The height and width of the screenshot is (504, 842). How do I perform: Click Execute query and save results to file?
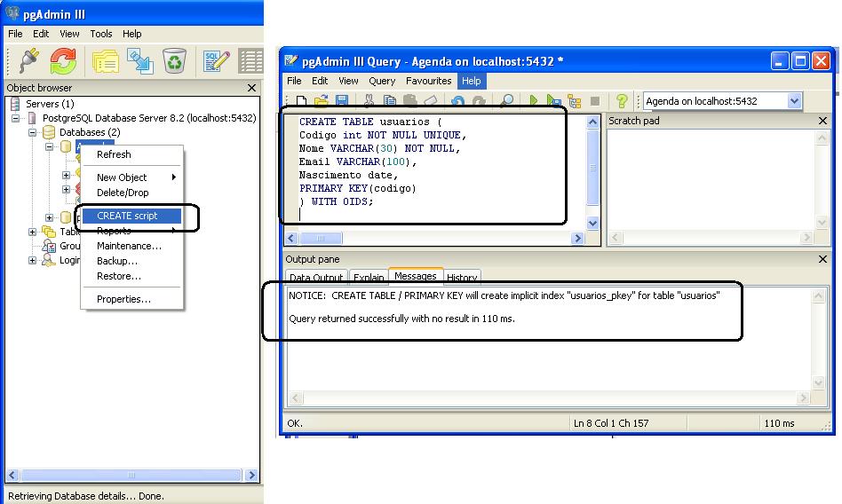click(553, 101)
